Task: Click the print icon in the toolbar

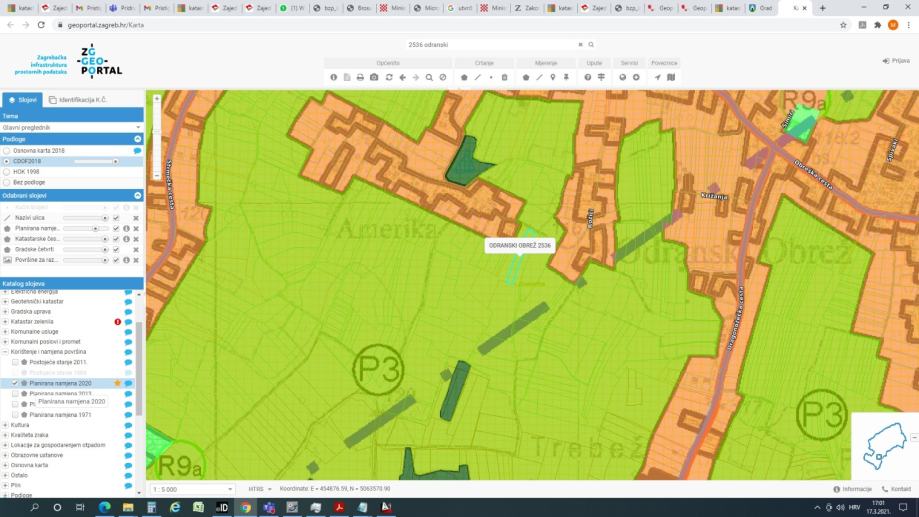Action: click(360, 77)
